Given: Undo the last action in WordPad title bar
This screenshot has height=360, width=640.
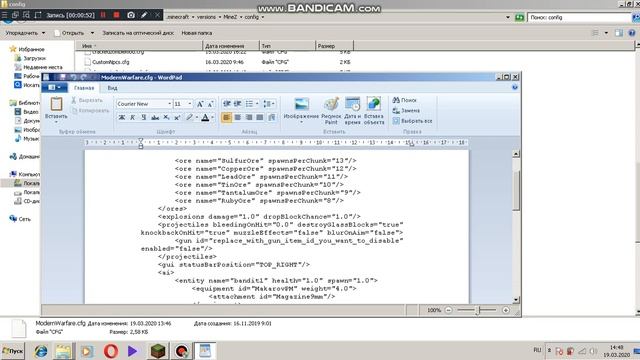Looking at the screenshot, I should tap(73, 77).
